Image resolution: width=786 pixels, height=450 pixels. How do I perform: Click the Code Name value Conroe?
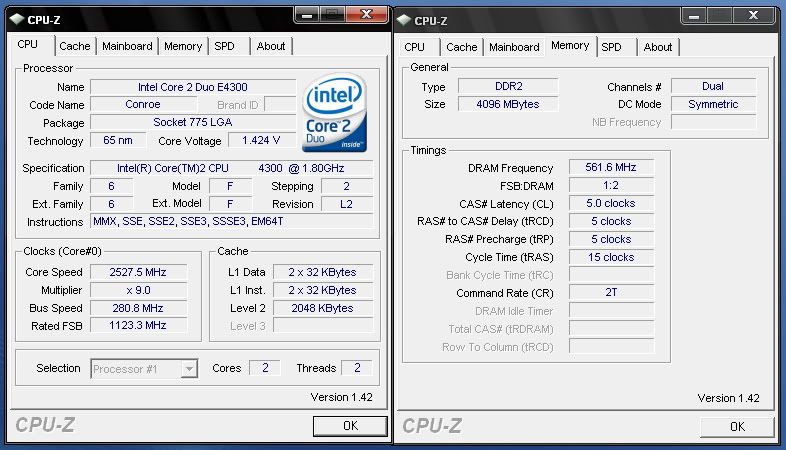point(143,104)
